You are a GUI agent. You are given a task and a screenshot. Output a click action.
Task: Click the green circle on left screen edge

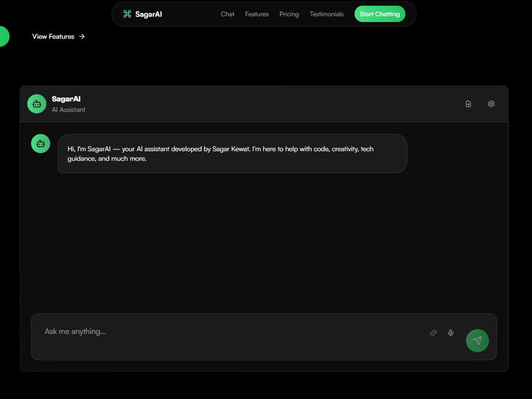click(x=2, y=36)
